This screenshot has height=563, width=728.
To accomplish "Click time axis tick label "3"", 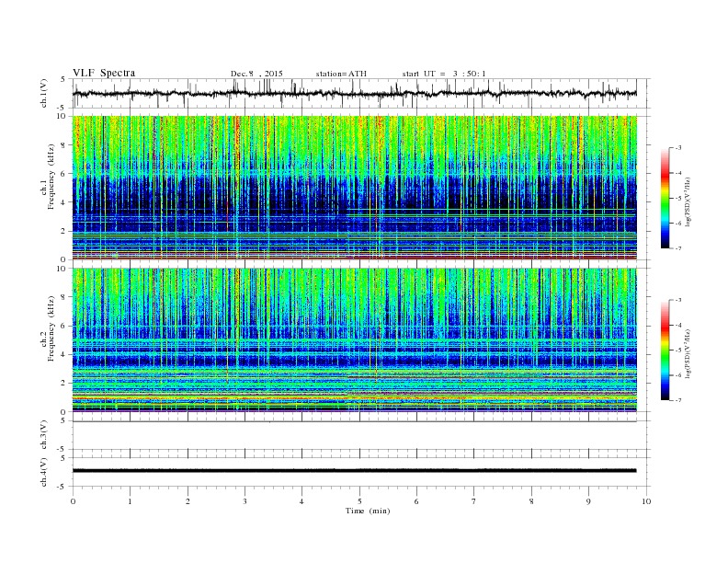I will click(245, 501).
